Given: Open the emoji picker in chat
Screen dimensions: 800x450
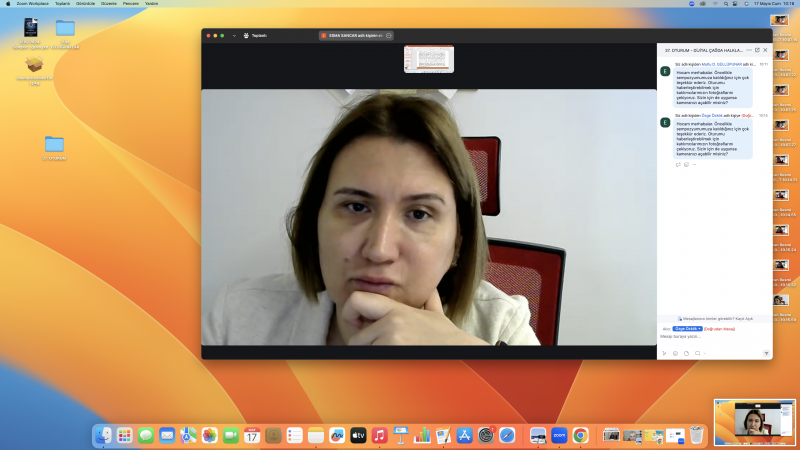Looking at the screenshot, I should 675,353.
